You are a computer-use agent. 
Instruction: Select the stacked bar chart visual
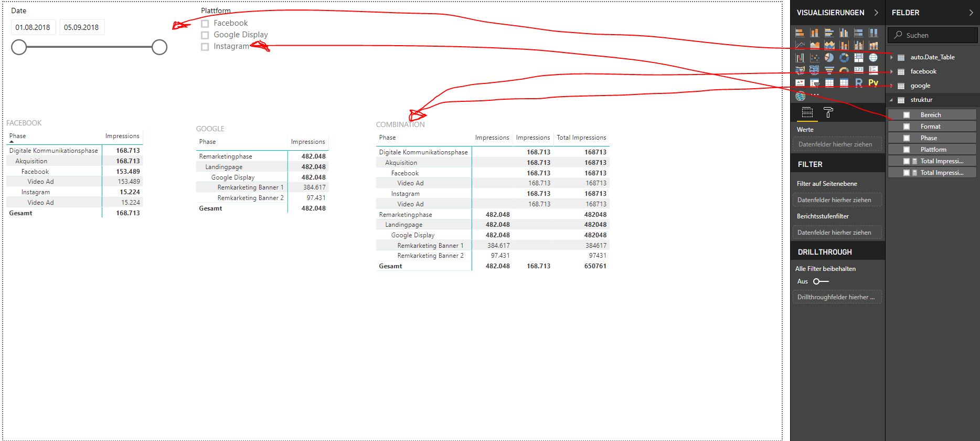click(800, 33)
